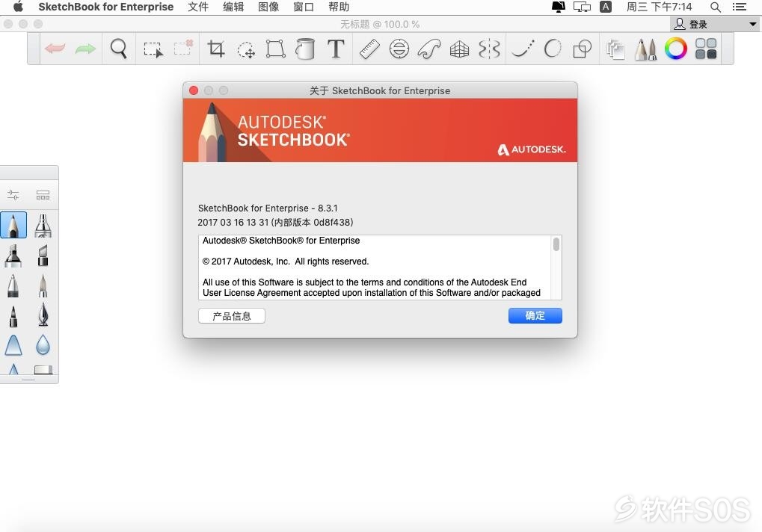The width and height of the screenshot is (762, 532).
Task: Close the About SketchBook dialog
Action: tap(194, 90)
